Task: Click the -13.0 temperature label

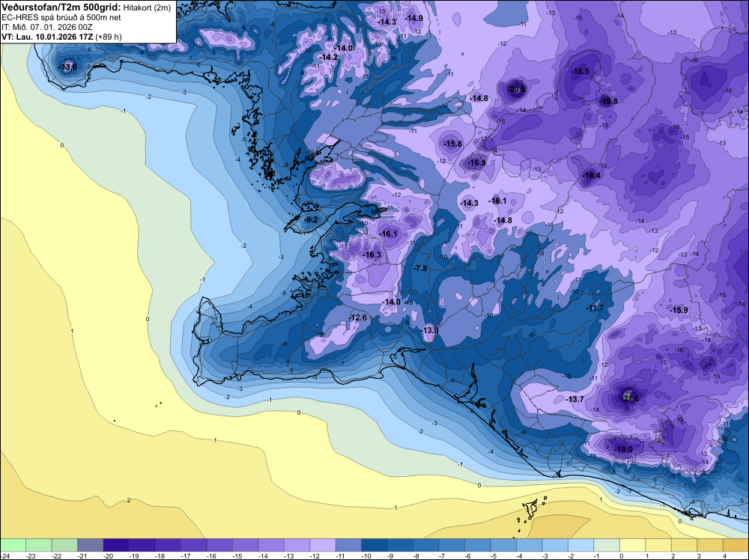Action: click(429, 330)
